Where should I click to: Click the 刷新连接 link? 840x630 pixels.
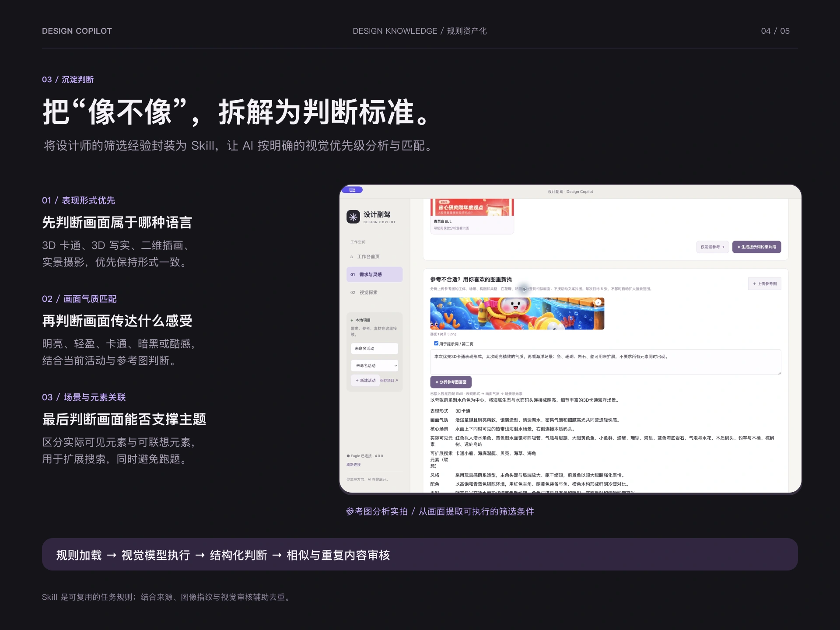pyautogui.click(x=353, y=465)
